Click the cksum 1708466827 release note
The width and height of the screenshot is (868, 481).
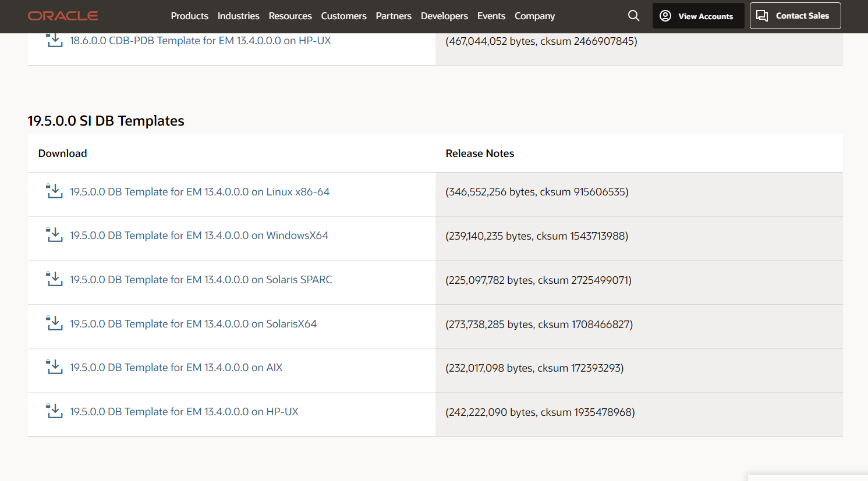539,325
